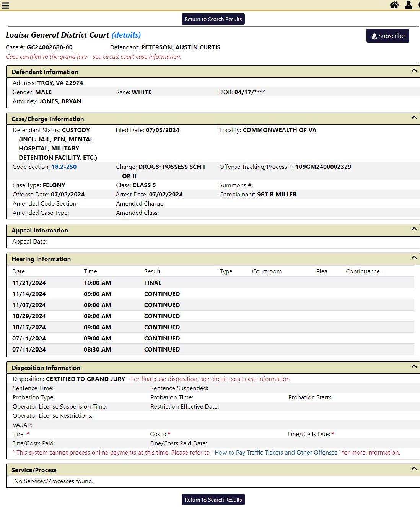Click the bottom Return to Search Results button

(x=213, y=500)
